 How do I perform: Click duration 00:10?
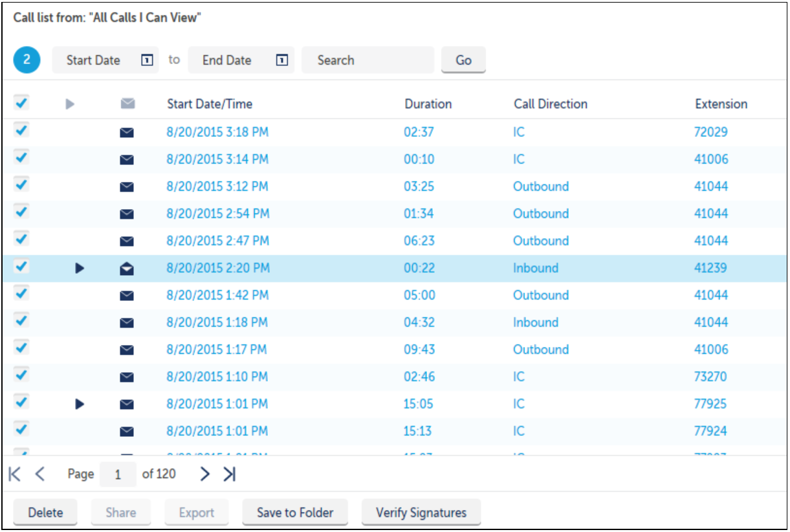pyautogui.click(x=419, y=159)
